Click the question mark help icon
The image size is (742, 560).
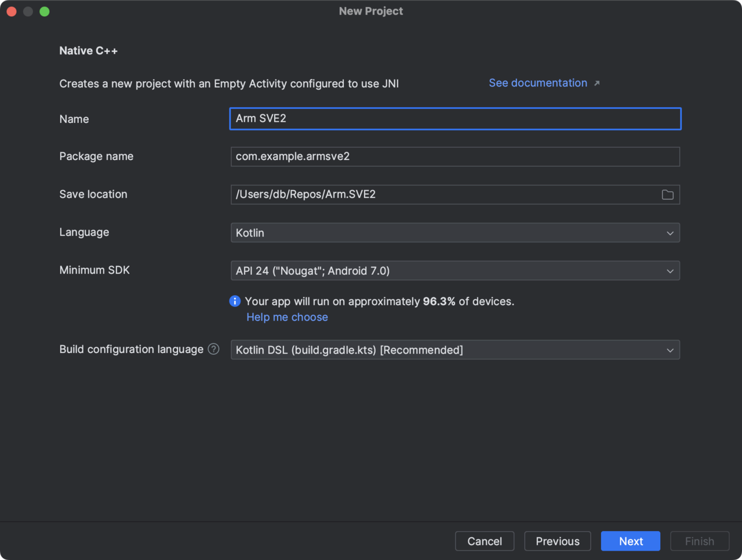coord(214,349)
